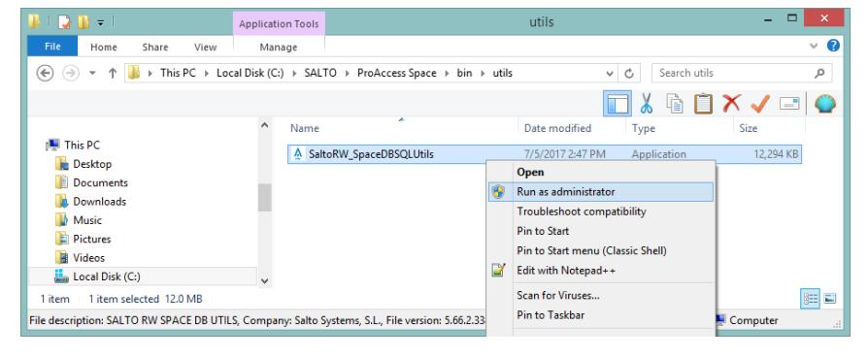
Task: Open Documents in navigation pane
Action: (100, 182)
